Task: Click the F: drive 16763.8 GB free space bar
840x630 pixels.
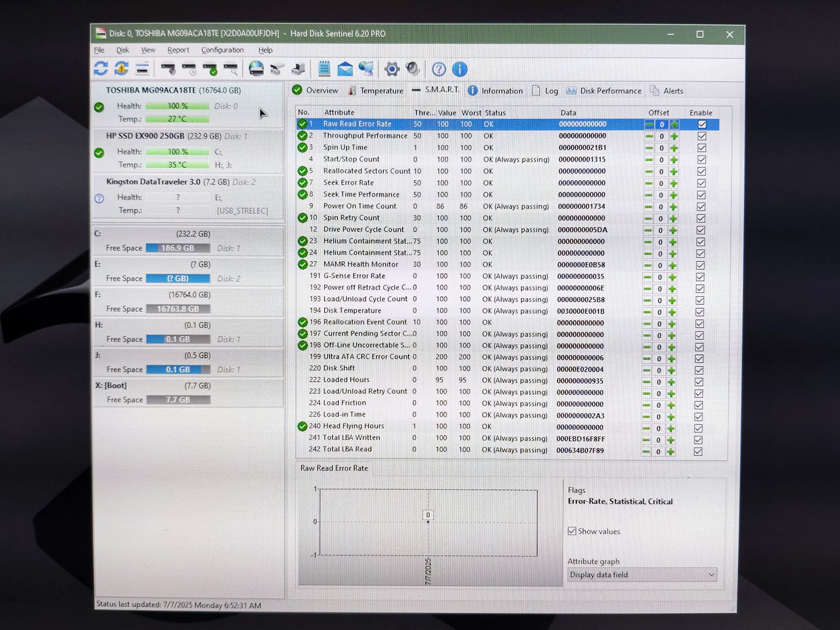Action: [x=178, y=309]
